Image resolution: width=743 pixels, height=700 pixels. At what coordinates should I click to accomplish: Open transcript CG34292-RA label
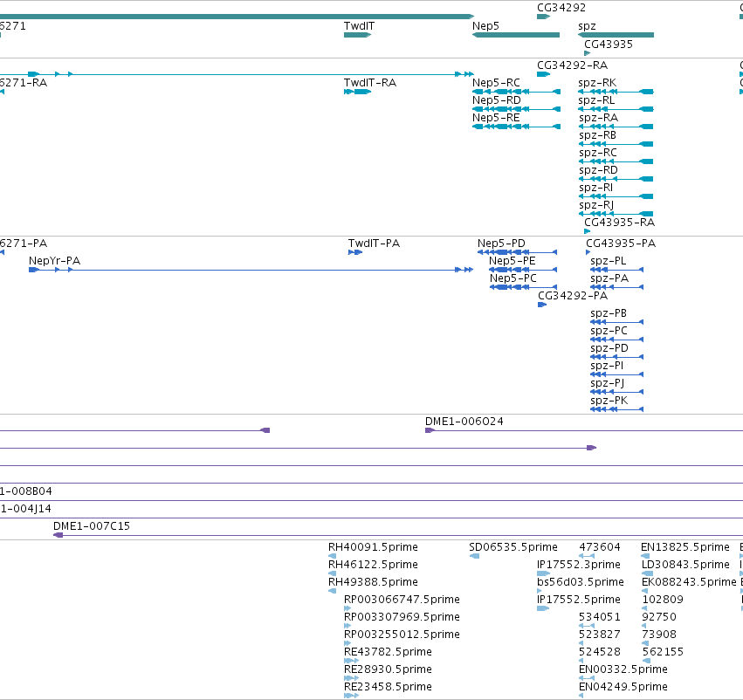572,65
